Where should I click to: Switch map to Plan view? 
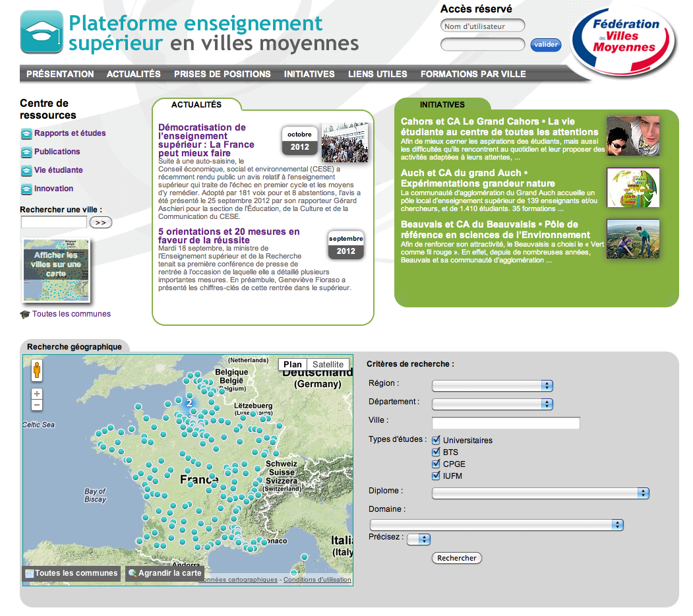pos(293,364)
